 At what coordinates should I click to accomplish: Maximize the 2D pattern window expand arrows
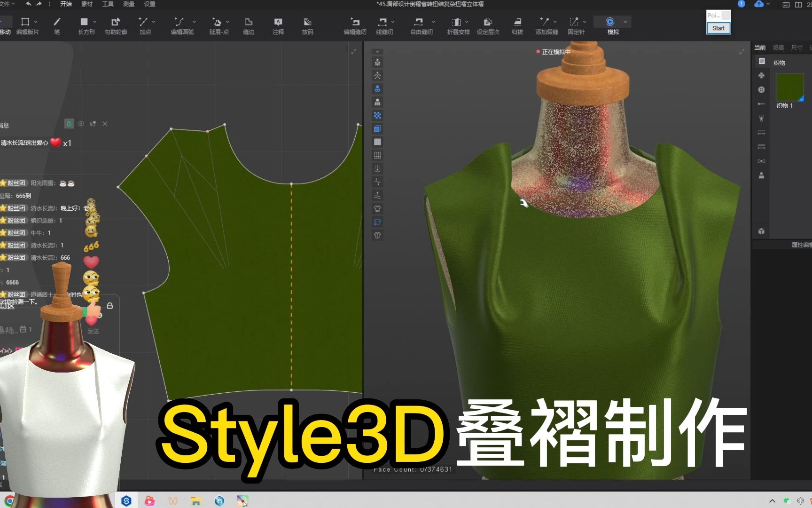(x=354, y=52)
